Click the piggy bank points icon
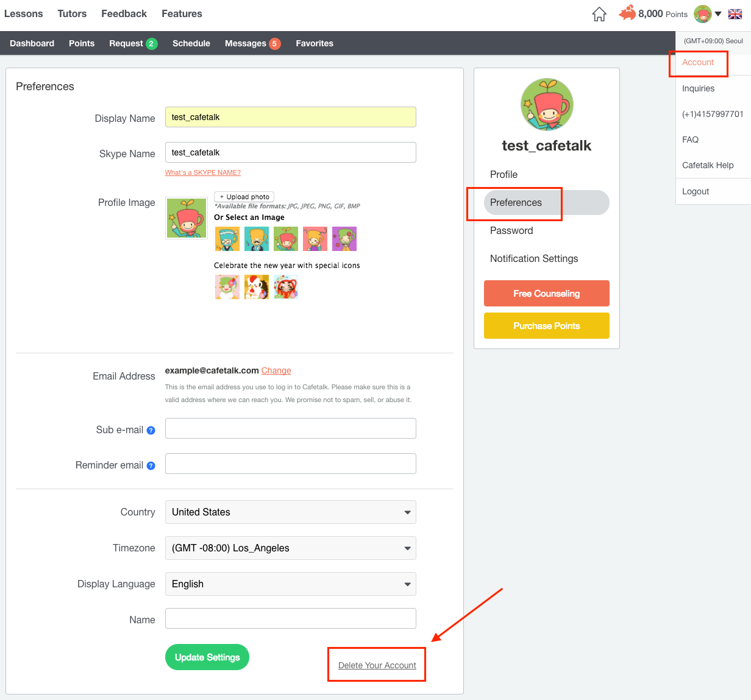Screen dimensions: 751x700 [x=627, y=13]
